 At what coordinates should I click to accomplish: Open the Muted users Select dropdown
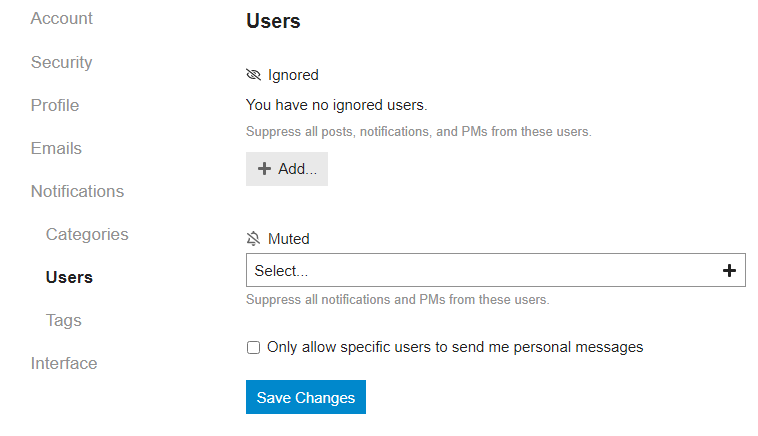(480, 270)
